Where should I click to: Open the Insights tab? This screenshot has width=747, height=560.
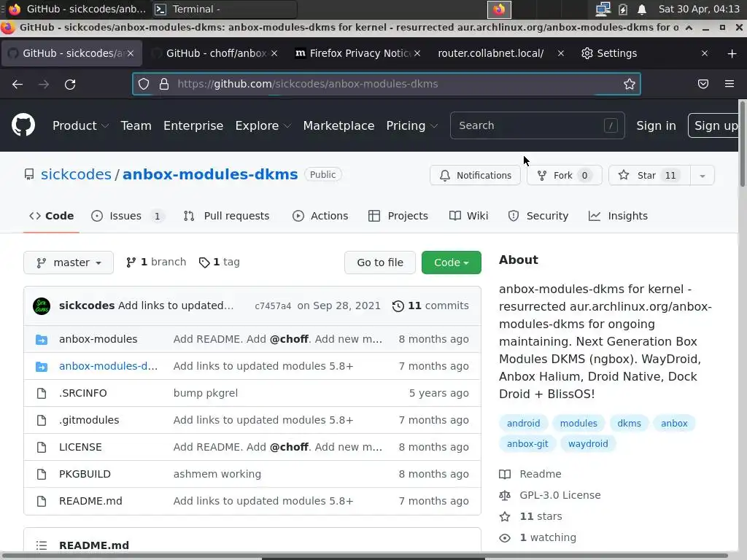[618, 216]
